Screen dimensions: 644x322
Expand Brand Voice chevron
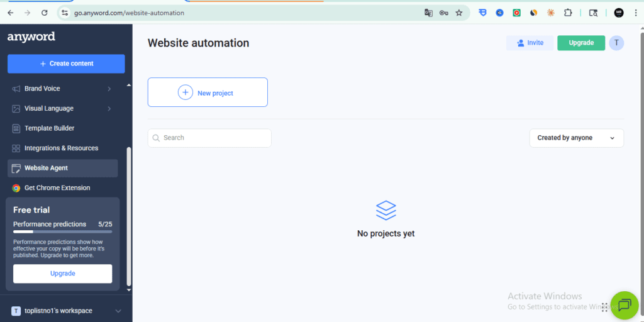point(109,89)
